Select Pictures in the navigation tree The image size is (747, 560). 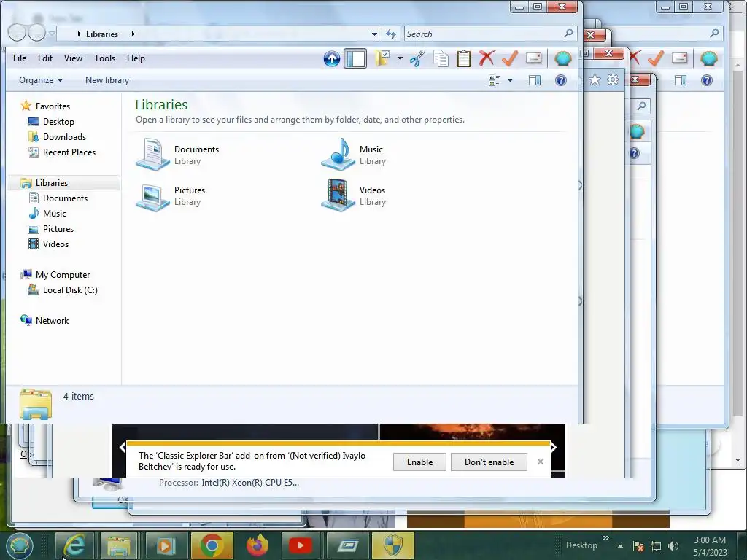(x=58, y=228)
